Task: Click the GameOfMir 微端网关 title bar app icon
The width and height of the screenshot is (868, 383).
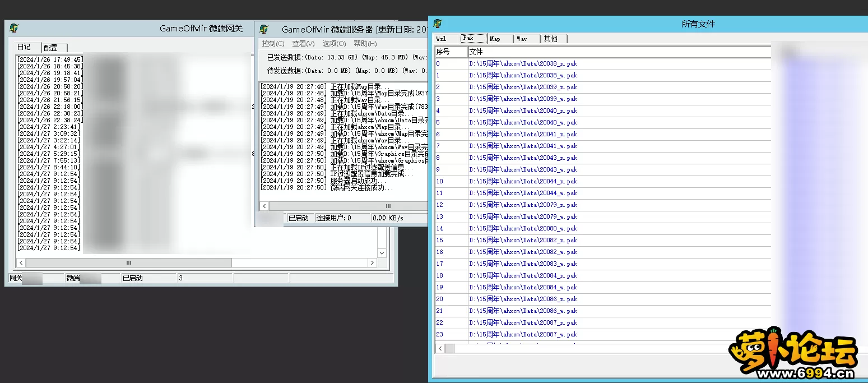Action: pos(14,28)
